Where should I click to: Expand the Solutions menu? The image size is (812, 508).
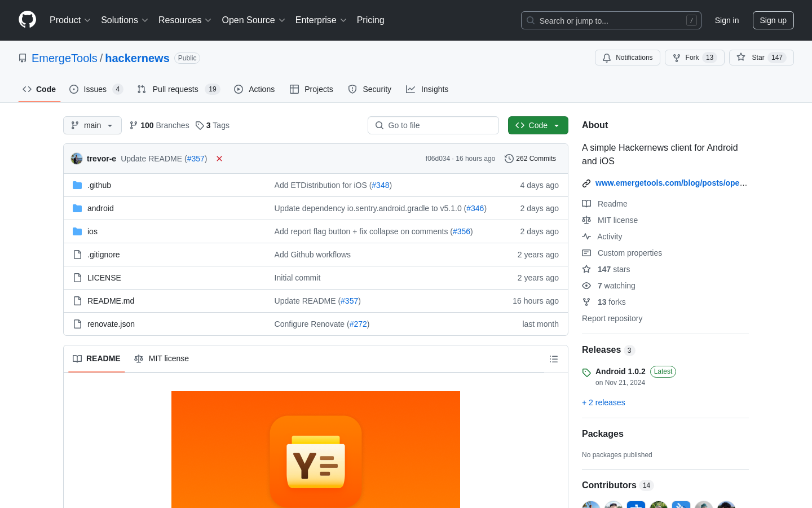(x=125, y=20)
